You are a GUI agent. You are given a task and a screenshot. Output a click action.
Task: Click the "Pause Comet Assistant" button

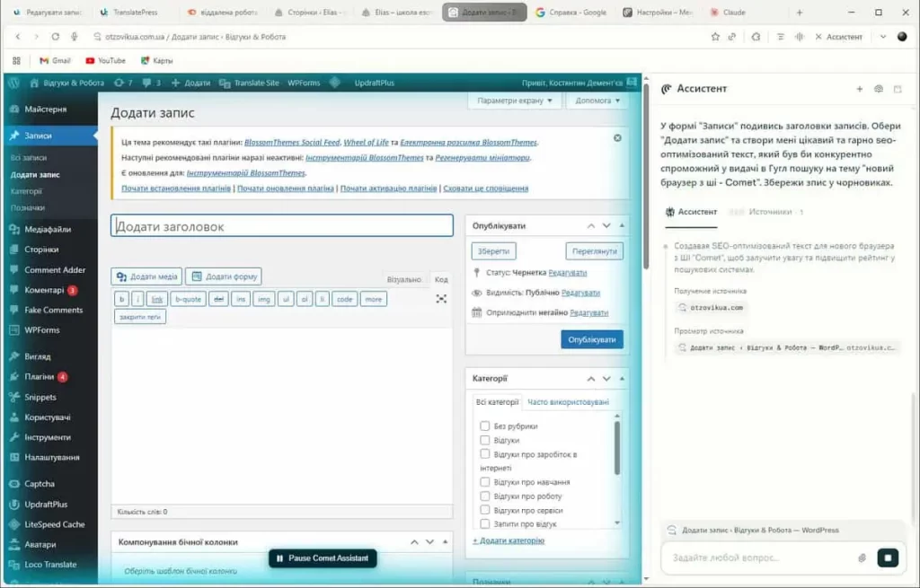323,558
